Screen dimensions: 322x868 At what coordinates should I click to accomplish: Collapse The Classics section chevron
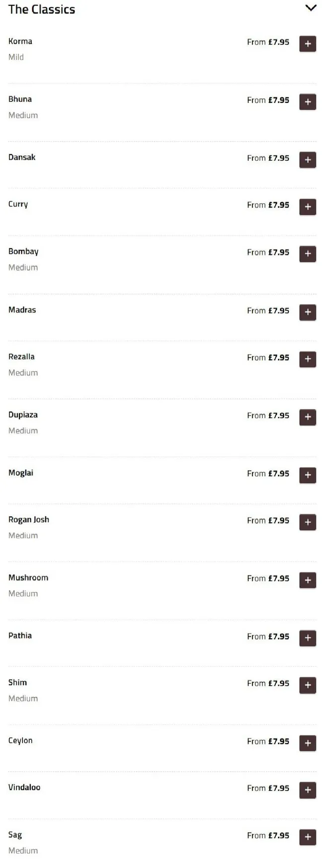(x=311, y=8)
